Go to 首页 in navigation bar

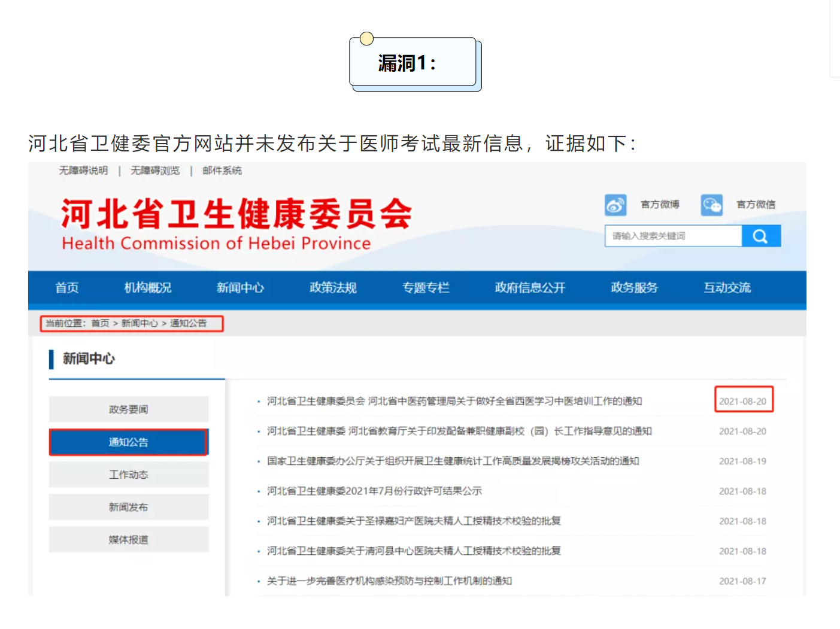coord(67,288)
